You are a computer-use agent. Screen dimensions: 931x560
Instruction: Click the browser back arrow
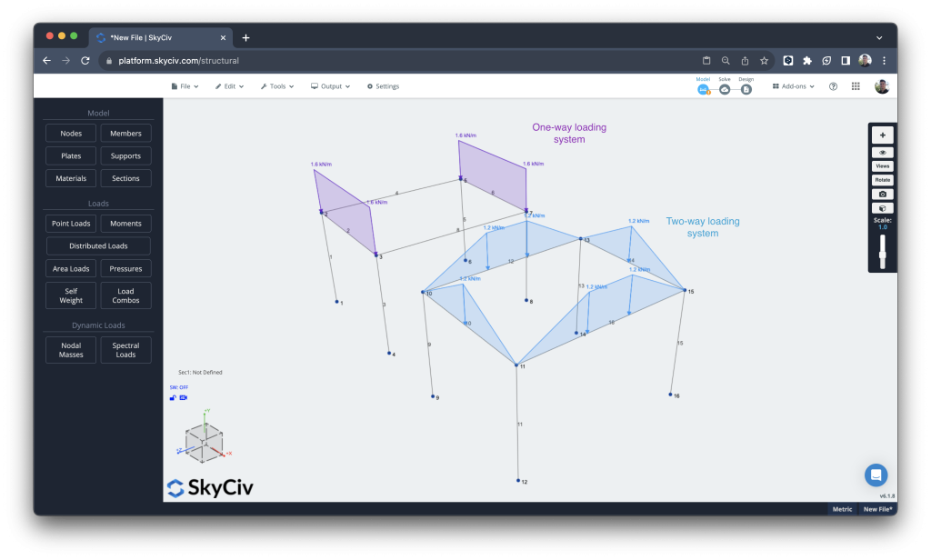pyautogui.click(x=47, y=61)
